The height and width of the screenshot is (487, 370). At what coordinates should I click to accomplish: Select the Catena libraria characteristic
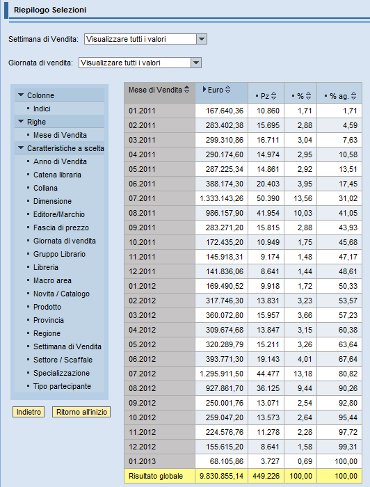57,175
